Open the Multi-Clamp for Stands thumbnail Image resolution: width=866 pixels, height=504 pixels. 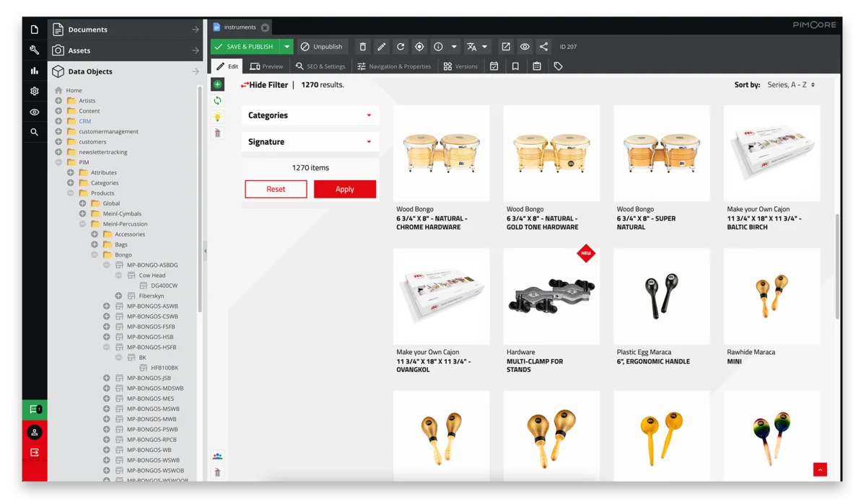click(551, 296)
